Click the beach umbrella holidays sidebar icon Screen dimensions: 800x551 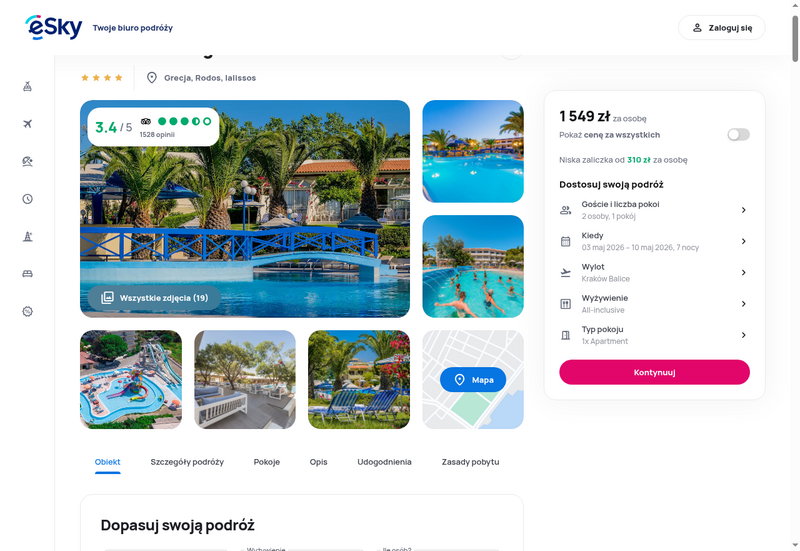28,161
